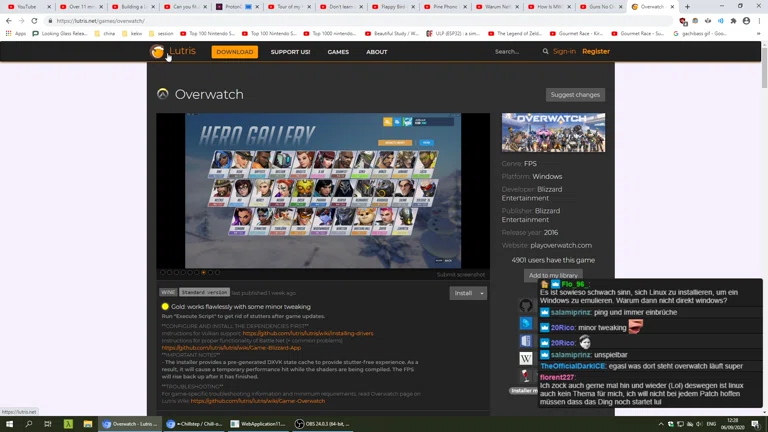This screenshot has width=768, height=432.
Task: Click the Blizzard Entertainment developer link
Action: 532,193
